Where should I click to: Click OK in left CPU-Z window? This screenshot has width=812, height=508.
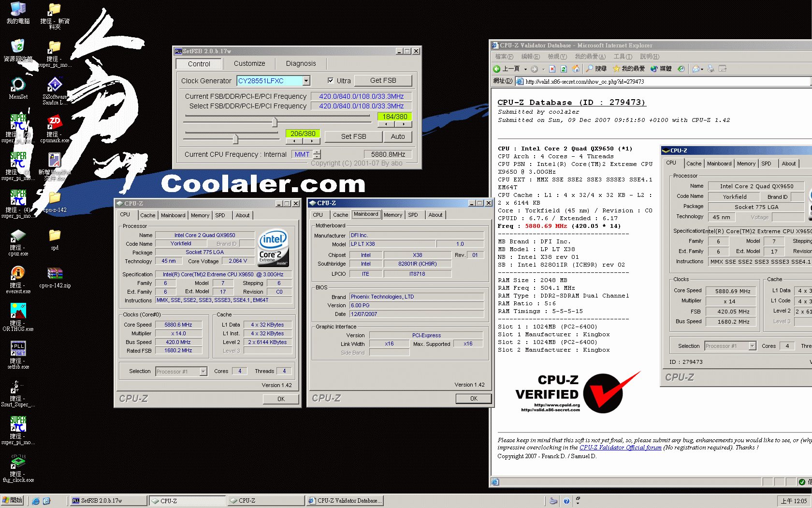pos(281,399)
